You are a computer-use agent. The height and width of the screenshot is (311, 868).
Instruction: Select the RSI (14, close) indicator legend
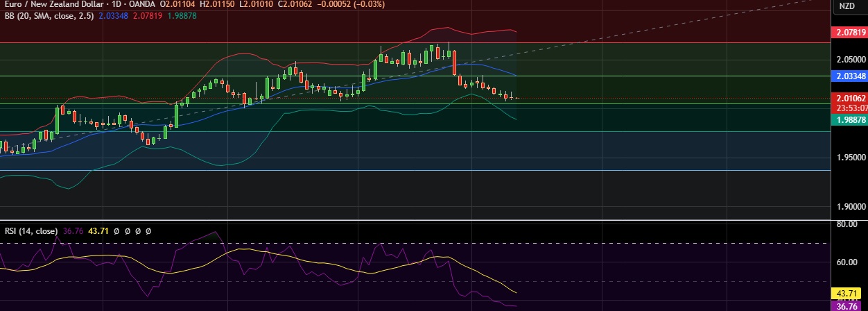click(31, 230)
